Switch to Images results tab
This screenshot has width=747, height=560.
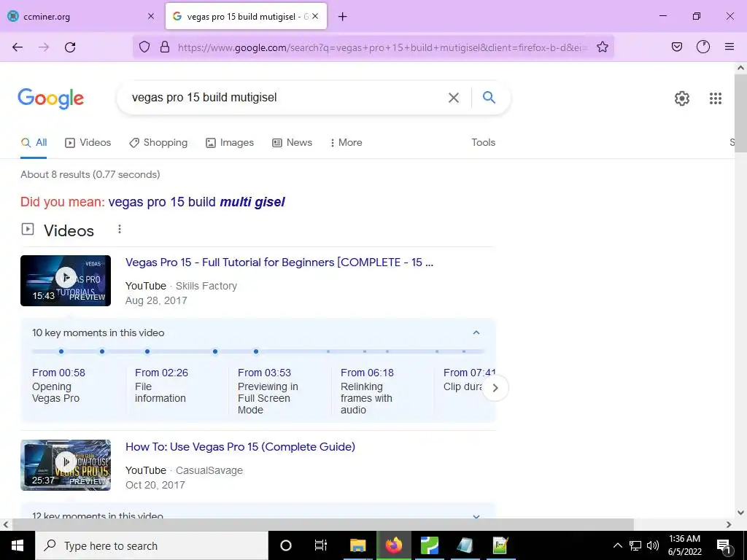coord(230,143)
